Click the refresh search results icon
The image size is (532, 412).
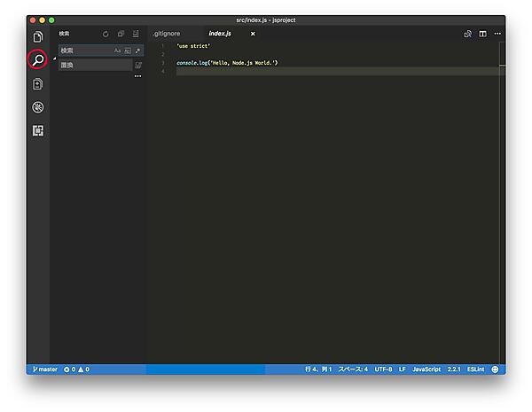[x=106, y=34]
